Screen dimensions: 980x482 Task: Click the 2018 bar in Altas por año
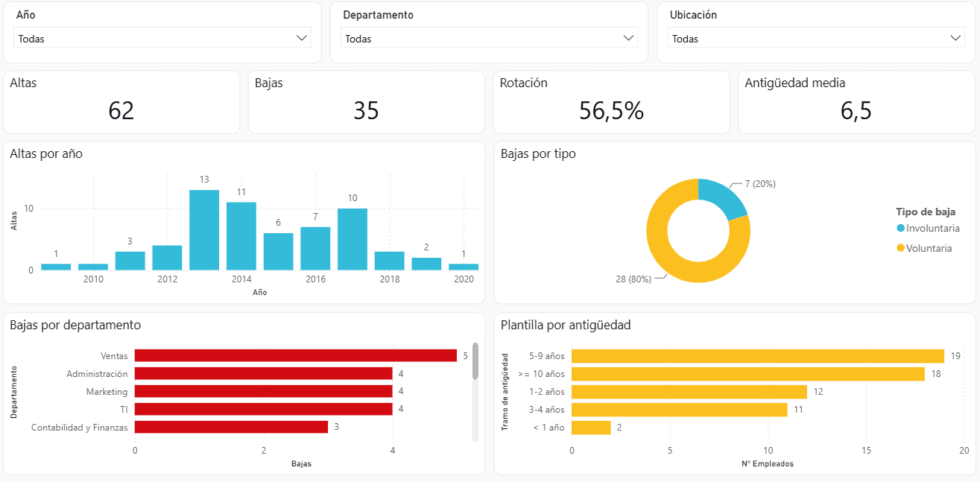pos(390,261)
